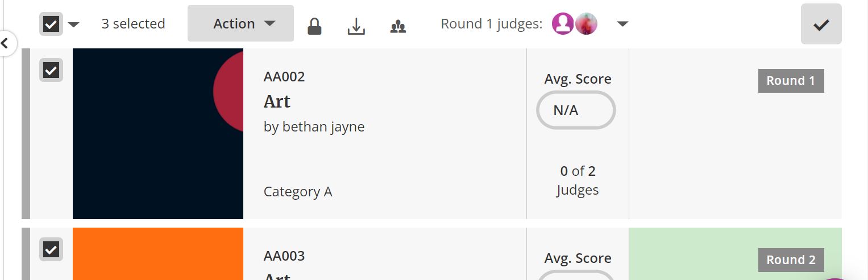Viewport: 868px width, 280px height.
Task: Expand the select-all options arrow
Action: click(x=74, y=24)
